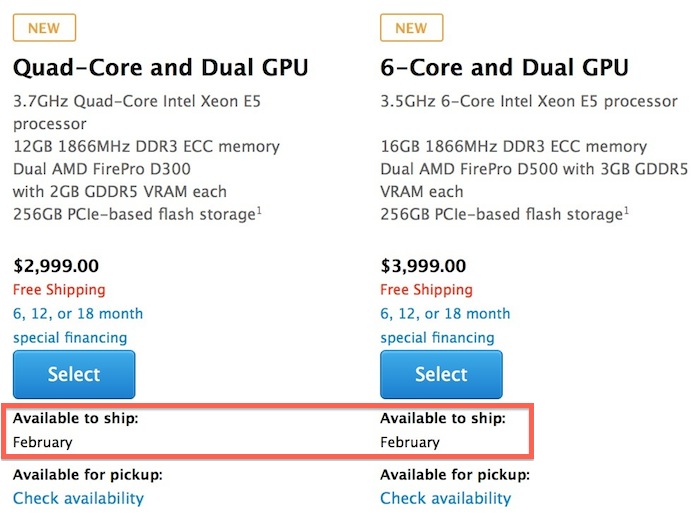Click flash storage footnote 1 in 6-Core specs

[x=627, y=209]
